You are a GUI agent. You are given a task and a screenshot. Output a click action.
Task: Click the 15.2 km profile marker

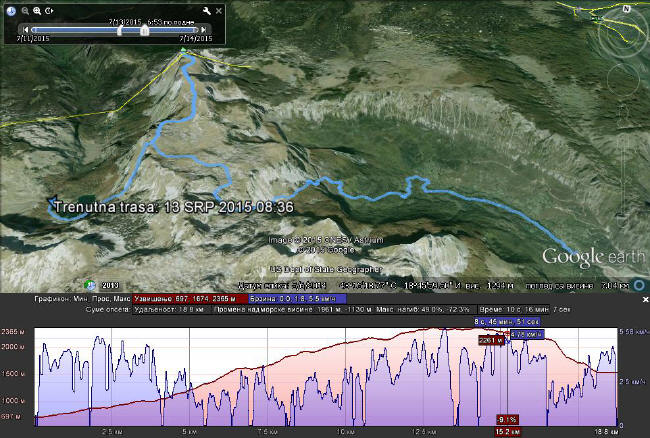pyautogui.click(x=508, y=432)
